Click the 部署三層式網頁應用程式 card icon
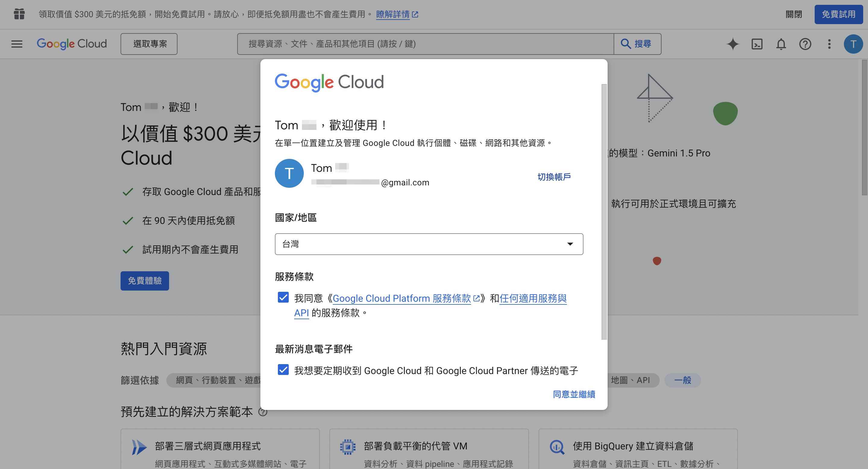The height and width of the screenshot is (469, 868). (x=139, y=447)
